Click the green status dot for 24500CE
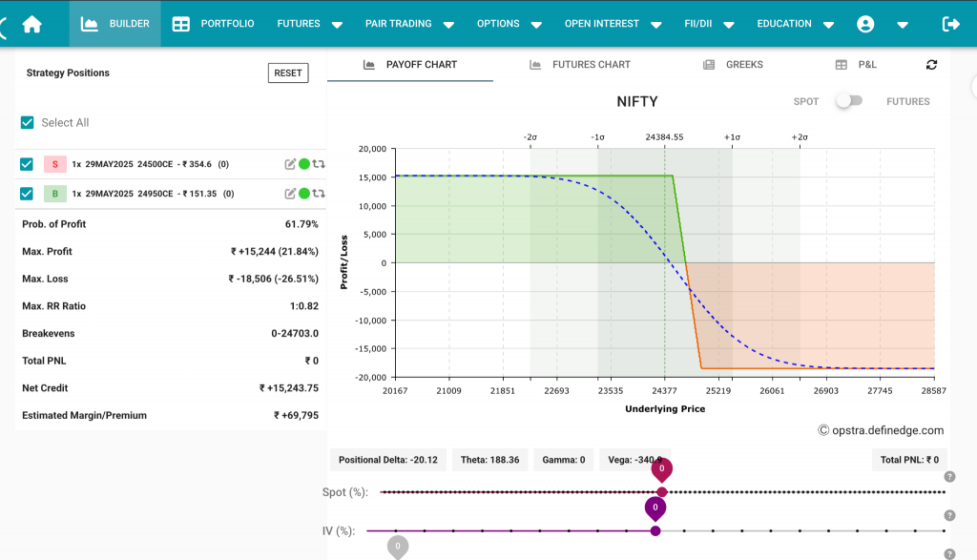Image resolution: width=977 pixels, height=560 pixels. (306, 163)
